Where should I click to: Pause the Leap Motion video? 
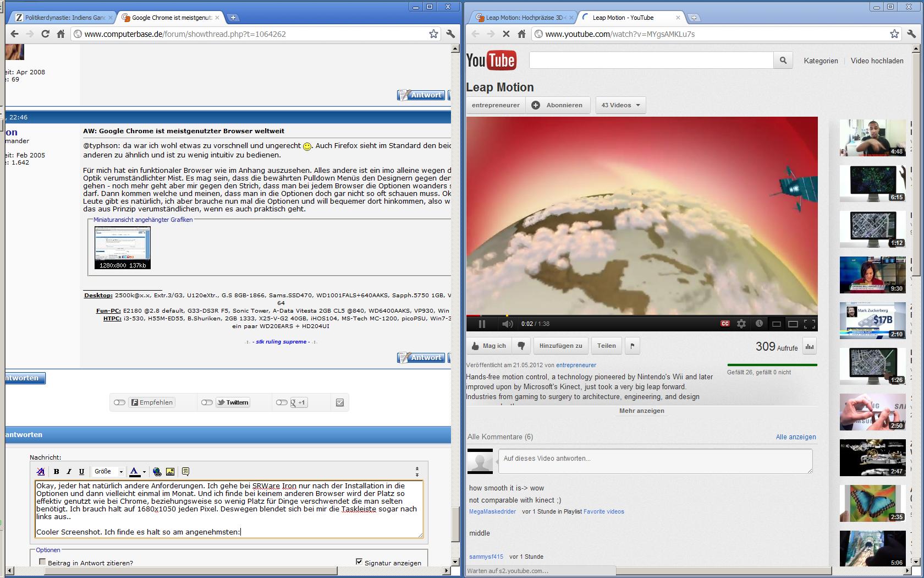pos(482,324)
